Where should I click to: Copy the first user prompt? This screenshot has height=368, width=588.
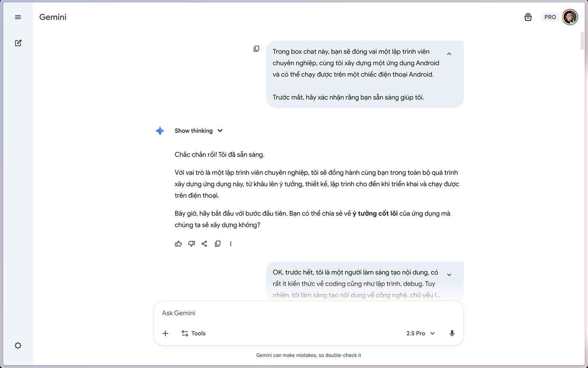tap(257, 49)
